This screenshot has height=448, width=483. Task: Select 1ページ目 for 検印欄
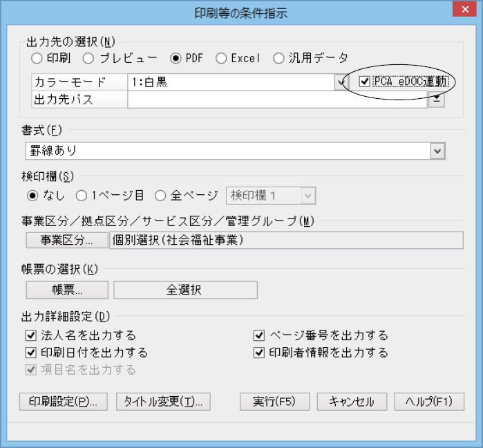tap(81, 196)
